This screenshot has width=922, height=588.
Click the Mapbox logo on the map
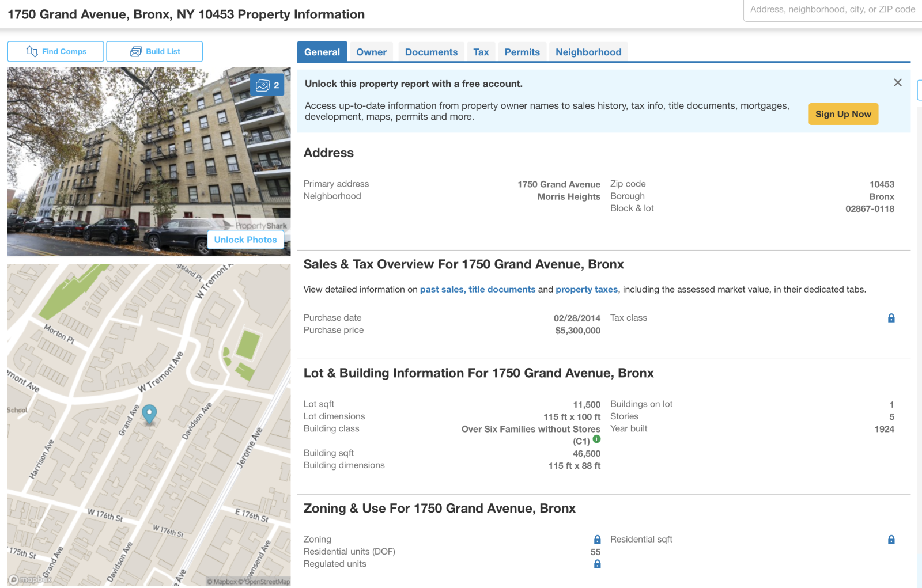pyautogui.click(x=30, y=579)
